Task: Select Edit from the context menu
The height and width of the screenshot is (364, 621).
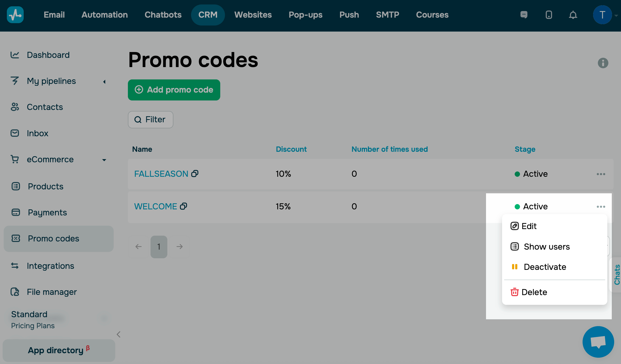Action: pos(529,226)
